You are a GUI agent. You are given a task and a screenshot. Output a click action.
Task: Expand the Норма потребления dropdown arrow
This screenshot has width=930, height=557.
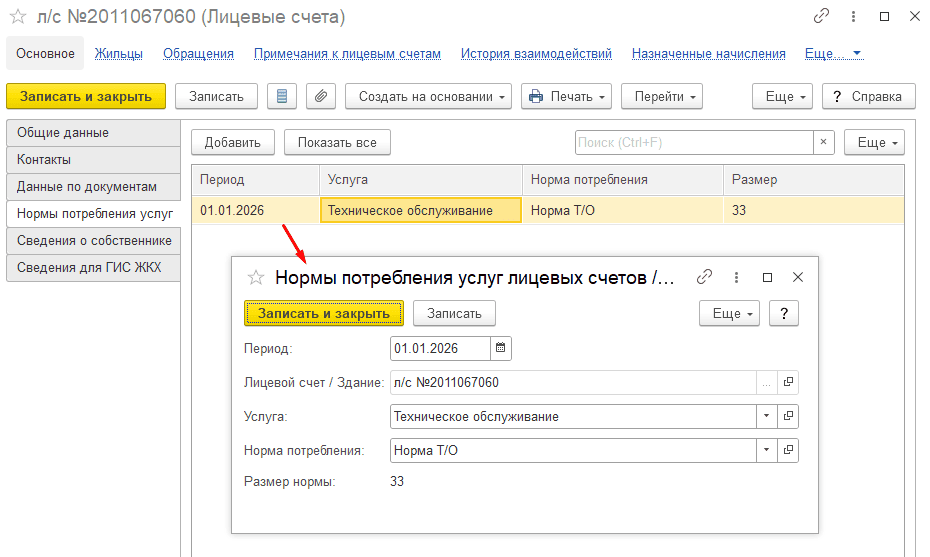click(x=766, y=450)
